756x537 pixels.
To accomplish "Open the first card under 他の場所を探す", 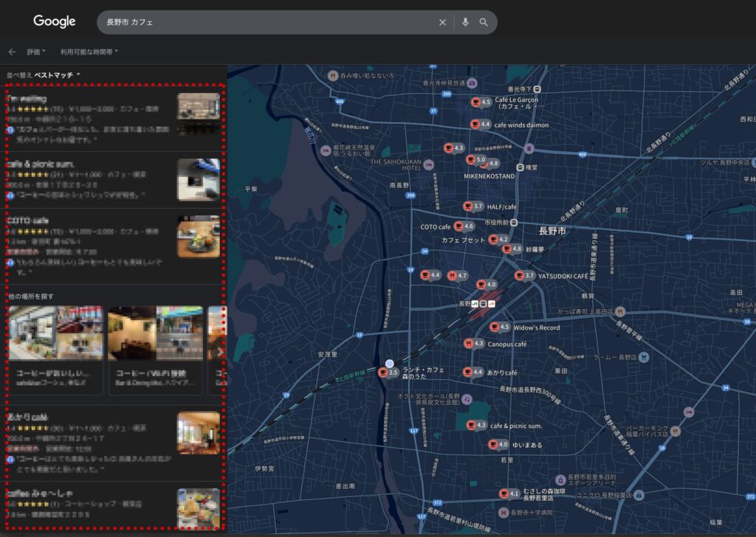I will pos(56,350).
